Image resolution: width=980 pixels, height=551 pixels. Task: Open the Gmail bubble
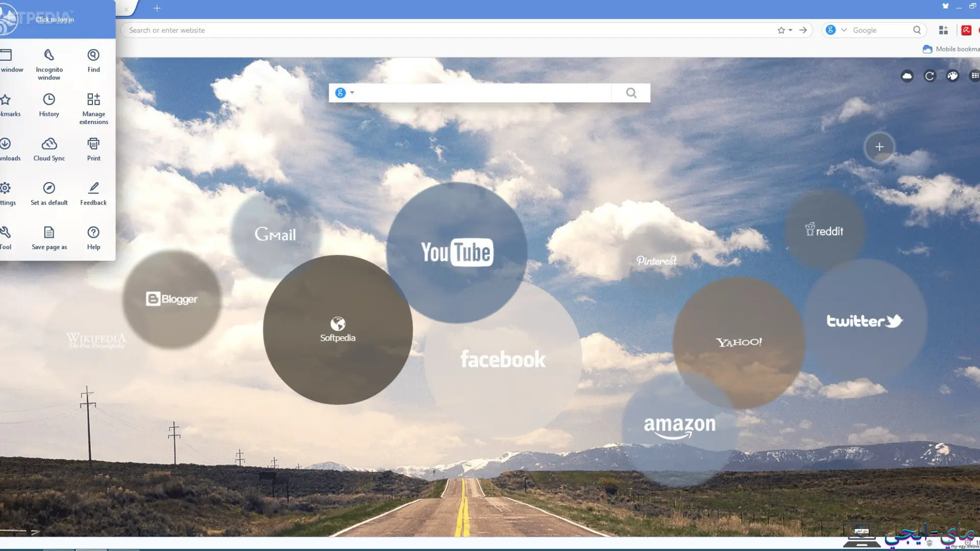(x=275, y=234)
